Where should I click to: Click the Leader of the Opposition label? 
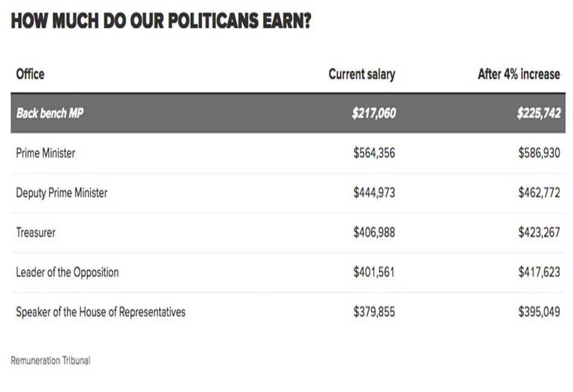pos(67,272)
